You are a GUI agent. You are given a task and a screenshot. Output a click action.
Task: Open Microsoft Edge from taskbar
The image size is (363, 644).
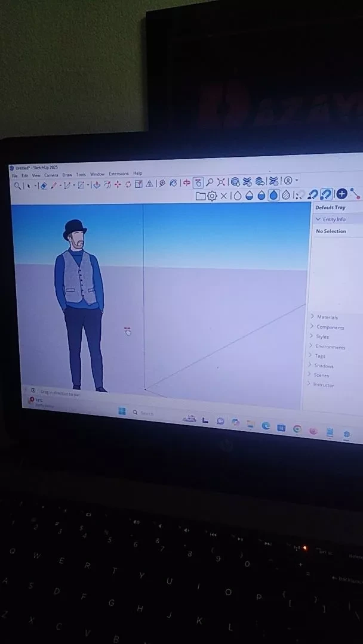pos(266,426)
